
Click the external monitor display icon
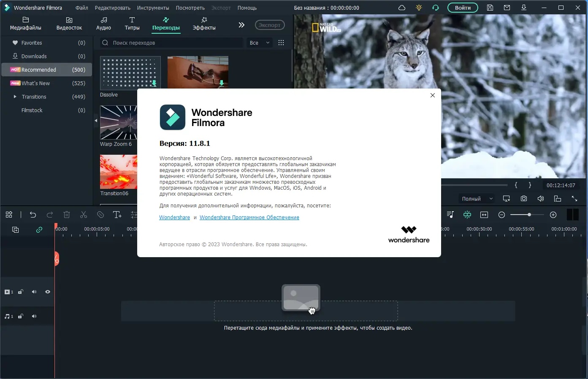(x=507, y=199)
